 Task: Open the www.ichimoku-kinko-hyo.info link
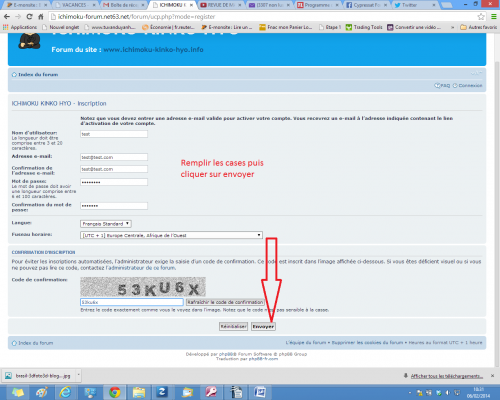click(153, 50)
